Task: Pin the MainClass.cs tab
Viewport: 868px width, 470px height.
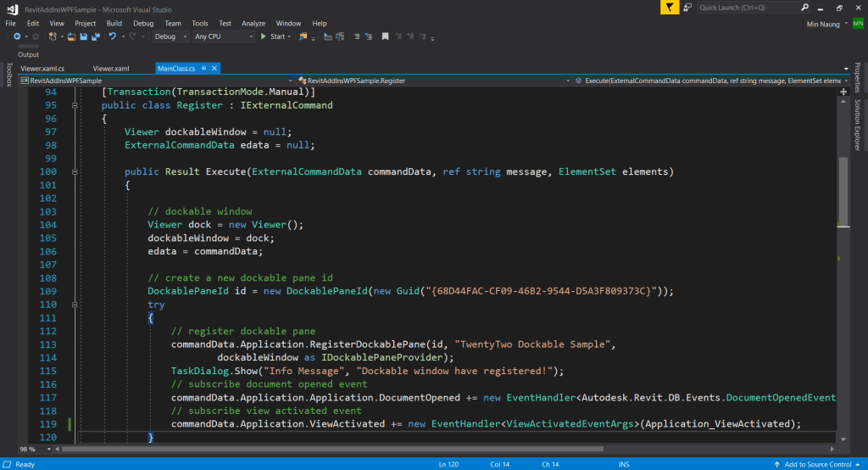Action: 203,68
